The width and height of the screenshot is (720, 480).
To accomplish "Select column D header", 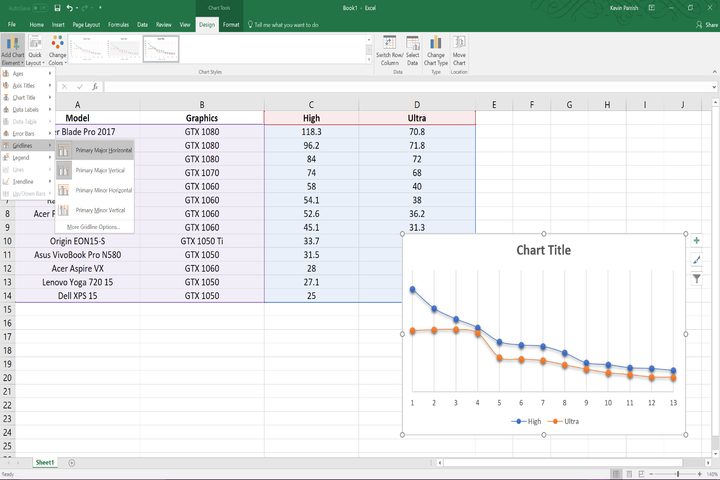I will 417,105.
